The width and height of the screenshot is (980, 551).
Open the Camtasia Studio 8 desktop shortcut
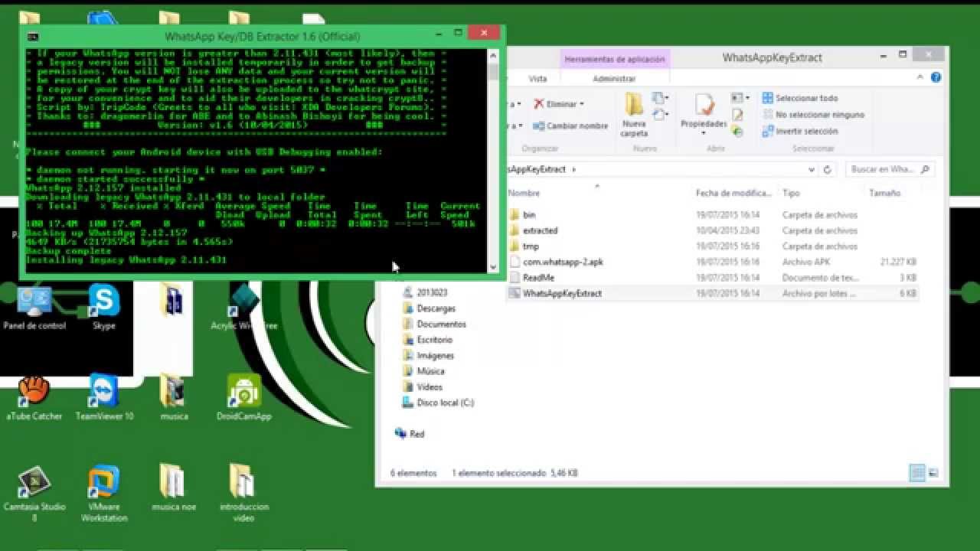click(34, 494)
